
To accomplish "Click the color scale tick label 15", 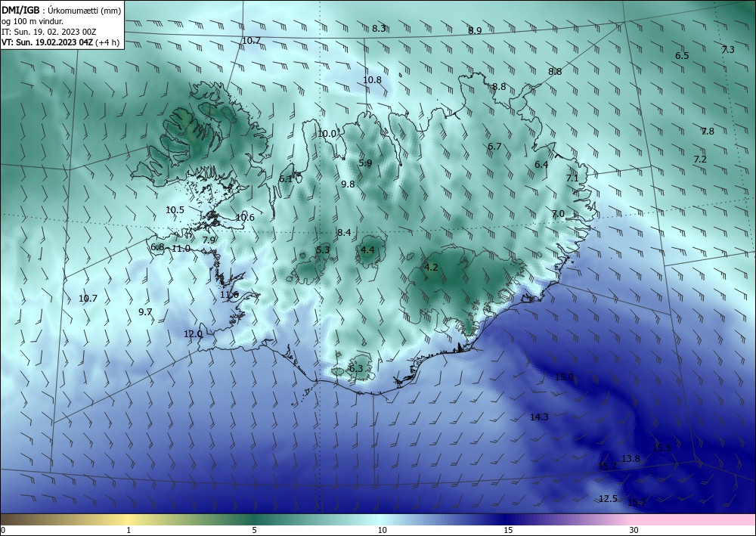I will point(508,531).
